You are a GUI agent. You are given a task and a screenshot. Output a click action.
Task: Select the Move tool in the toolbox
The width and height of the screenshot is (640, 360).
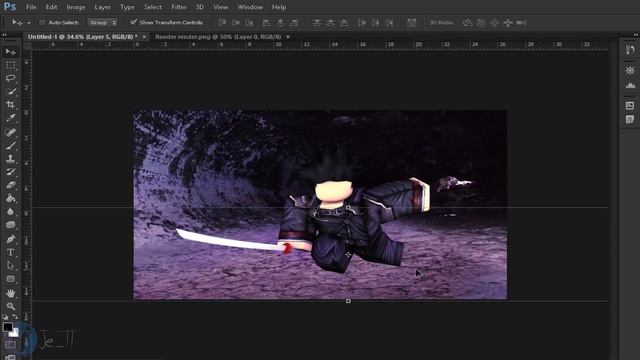pos(11,52)
